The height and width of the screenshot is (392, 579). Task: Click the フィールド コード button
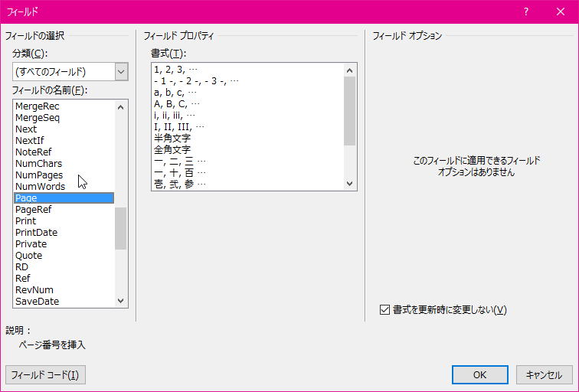(x=45, y=375)
